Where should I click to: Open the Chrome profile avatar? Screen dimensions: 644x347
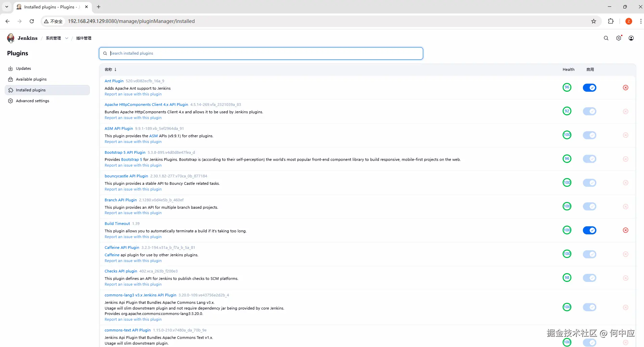[x=629, y=21]
